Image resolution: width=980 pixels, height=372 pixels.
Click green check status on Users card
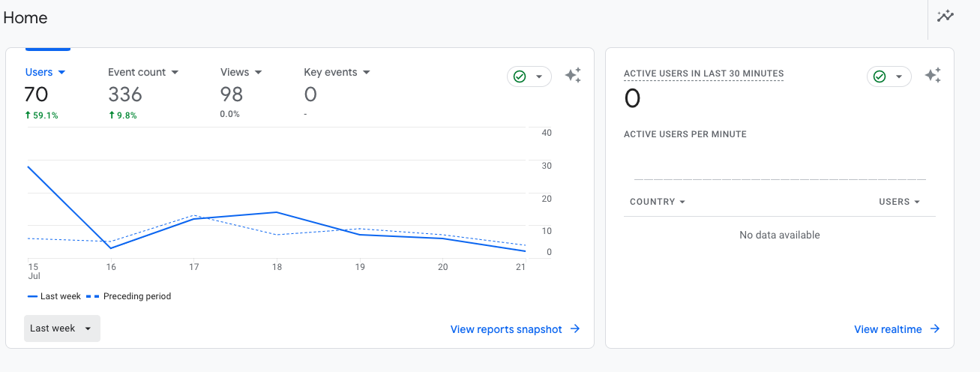(529, 76)
